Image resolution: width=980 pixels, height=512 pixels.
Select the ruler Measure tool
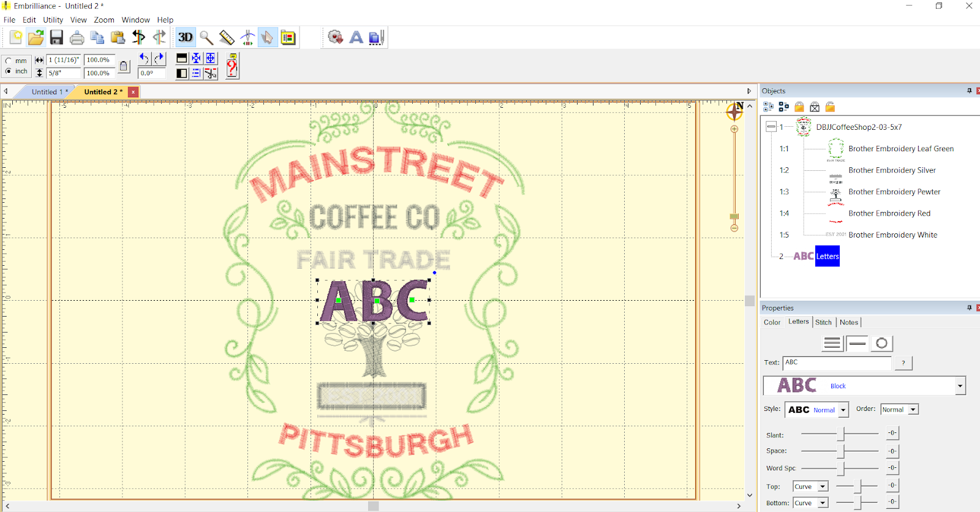(227, 37)
